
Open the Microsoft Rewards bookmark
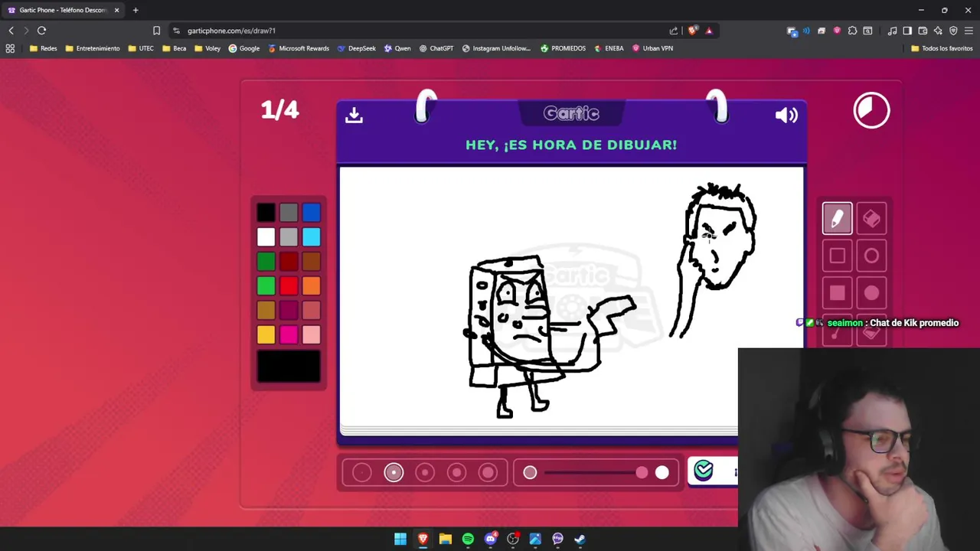click(299, 48)
